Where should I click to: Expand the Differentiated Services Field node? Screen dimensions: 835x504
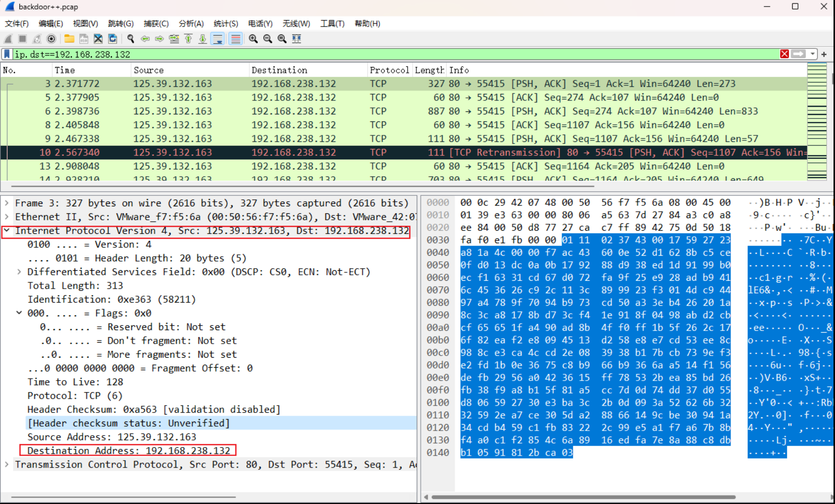(19, 272)
